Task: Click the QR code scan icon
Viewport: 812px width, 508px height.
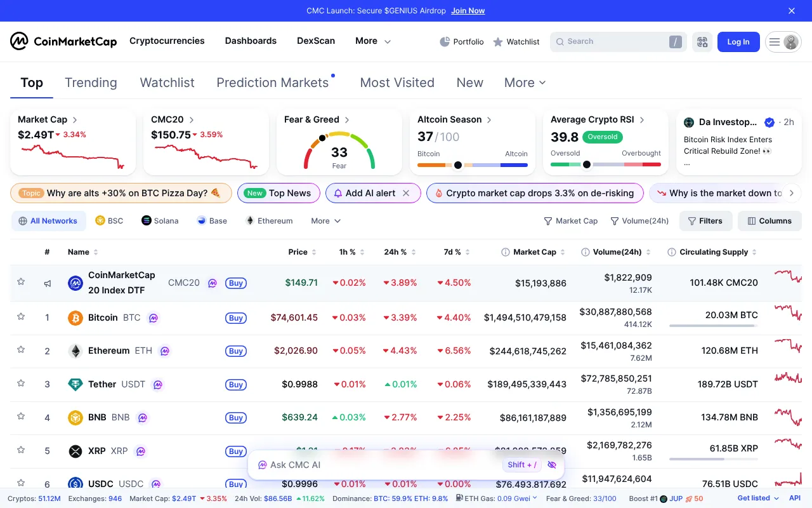Action: pos(702,42)
